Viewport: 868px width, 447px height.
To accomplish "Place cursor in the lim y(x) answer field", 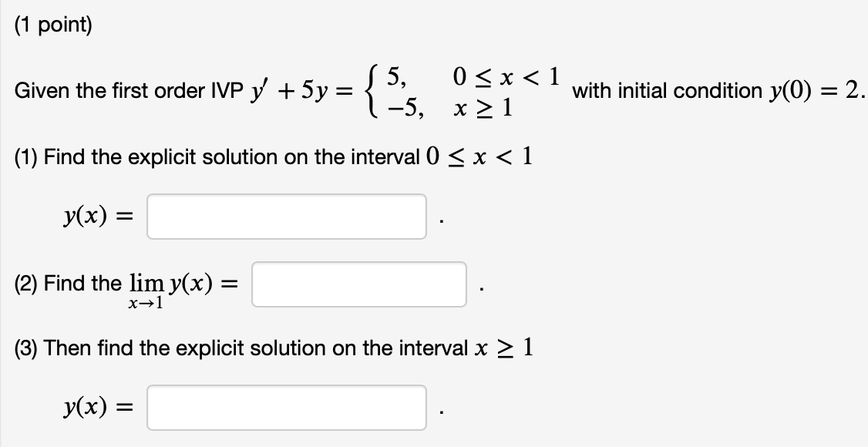I will coord(358,283).
